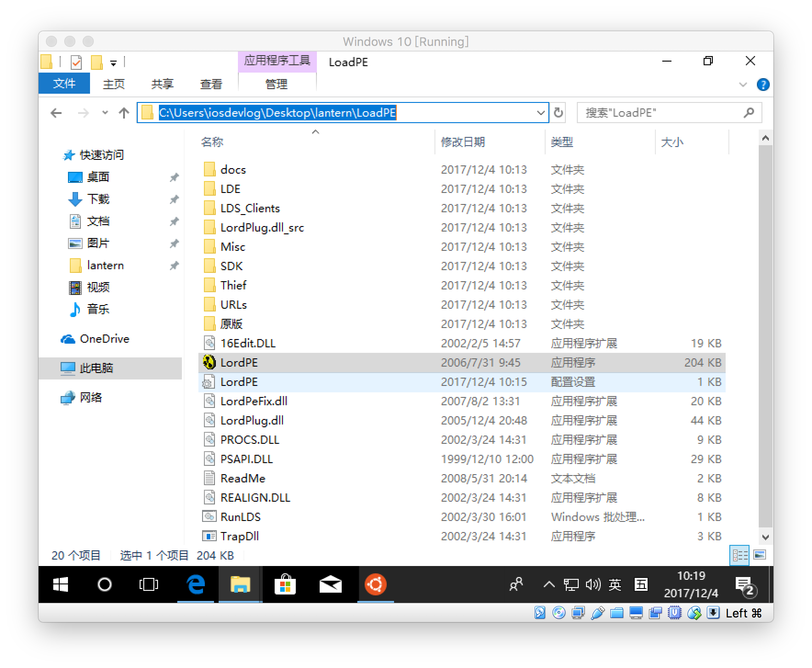Open recent locations dropdown arrow
This screenshot has height=668, width=812.
coord(105,113)
